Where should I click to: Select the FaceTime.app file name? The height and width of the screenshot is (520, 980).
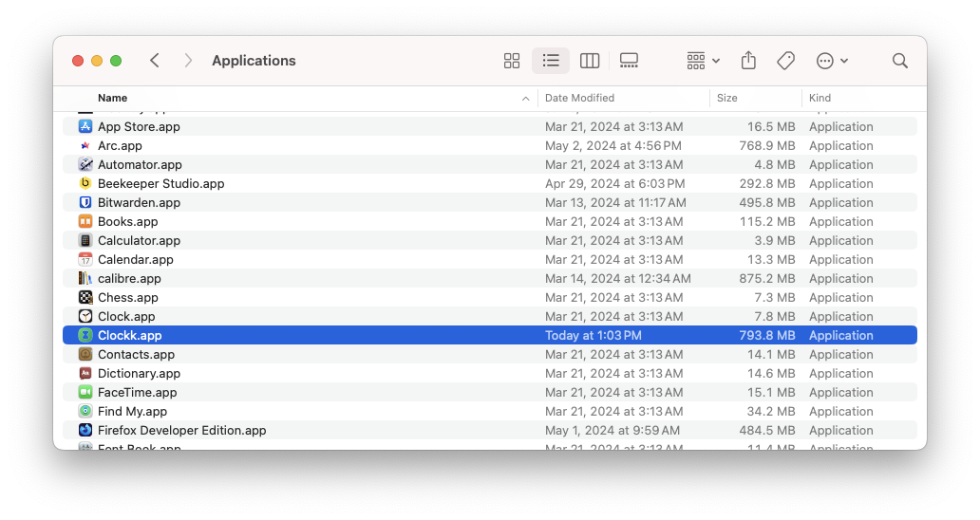tap(138, 392)
